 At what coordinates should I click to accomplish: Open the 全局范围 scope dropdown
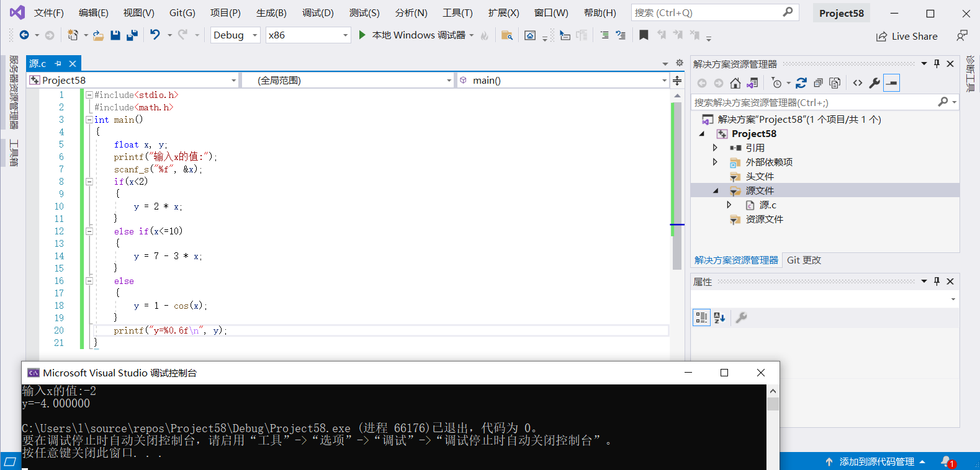pos(449,80)
